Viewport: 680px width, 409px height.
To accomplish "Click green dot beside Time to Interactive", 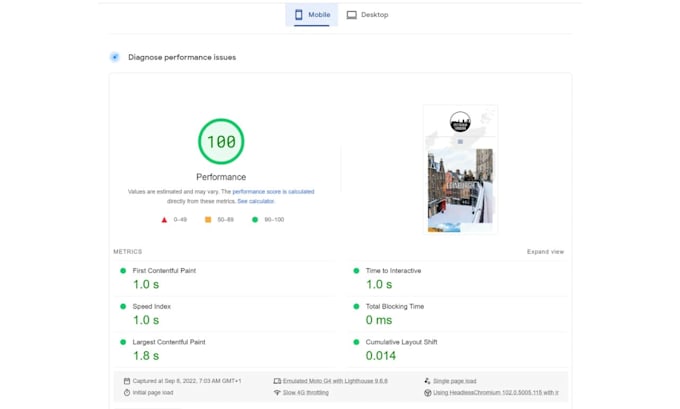I will [x=356, y=271].
